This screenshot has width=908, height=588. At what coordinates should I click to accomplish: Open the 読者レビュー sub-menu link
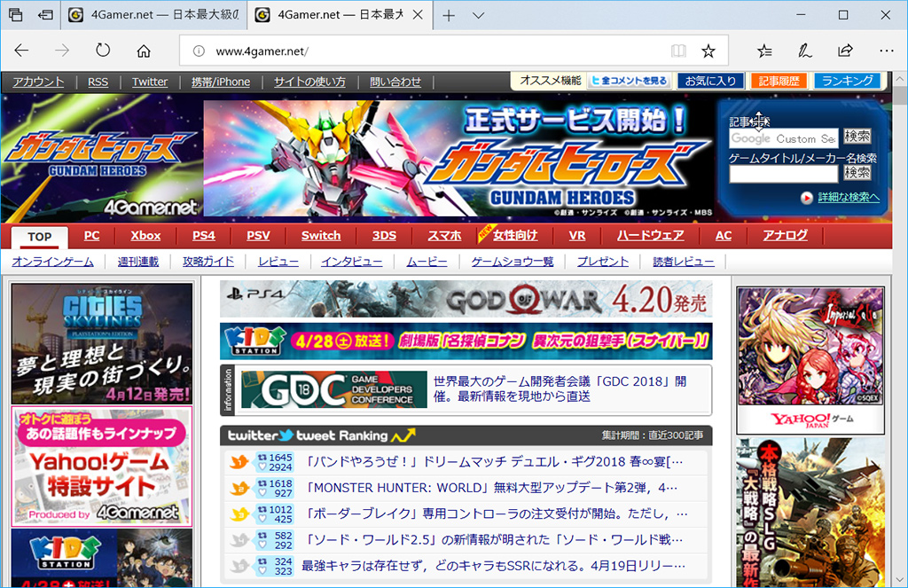684,262
